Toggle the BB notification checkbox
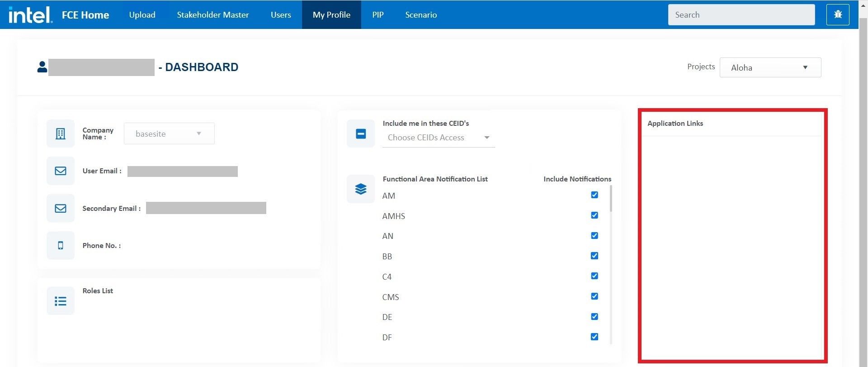 coord(594,256)
